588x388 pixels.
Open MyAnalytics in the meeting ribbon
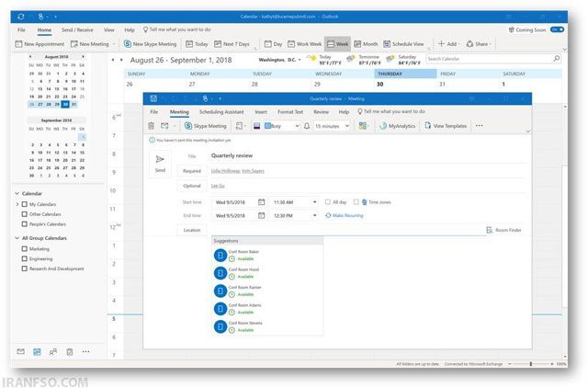tap(397, 126)
